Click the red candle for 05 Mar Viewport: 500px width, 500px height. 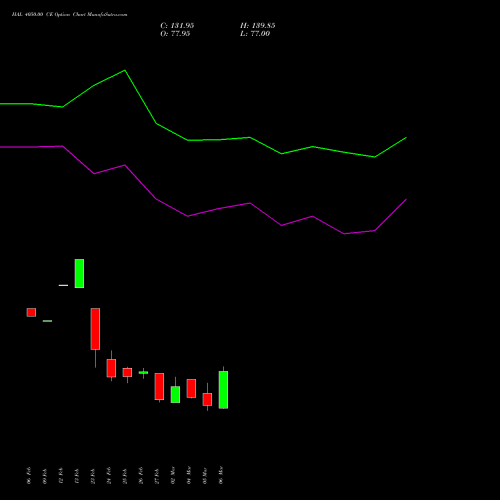pyautogui.click(x=207, y=399)
